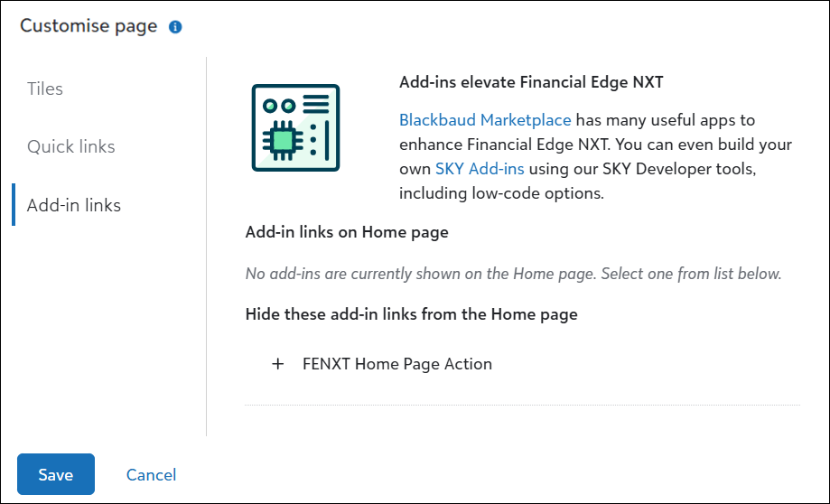
Task: Click the plus icon next to FENXT Home Page Action
Action: tap(277, 364)
